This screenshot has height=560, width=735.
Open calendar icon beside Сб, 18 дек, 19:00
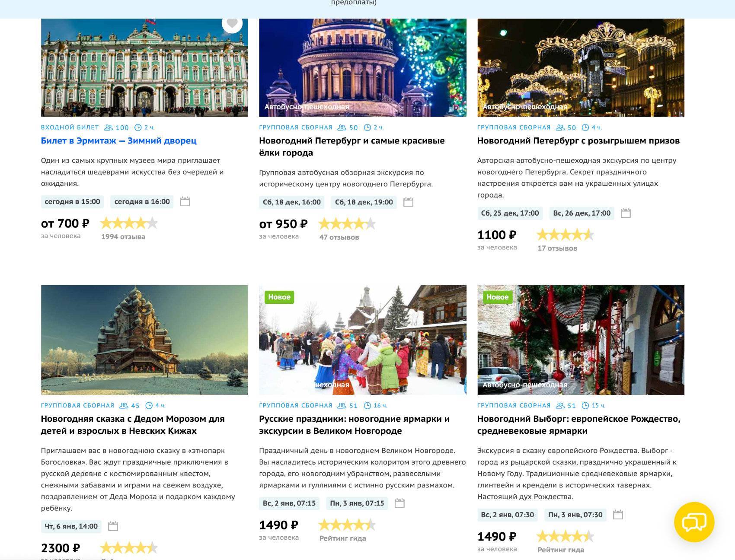pos(408,202)
